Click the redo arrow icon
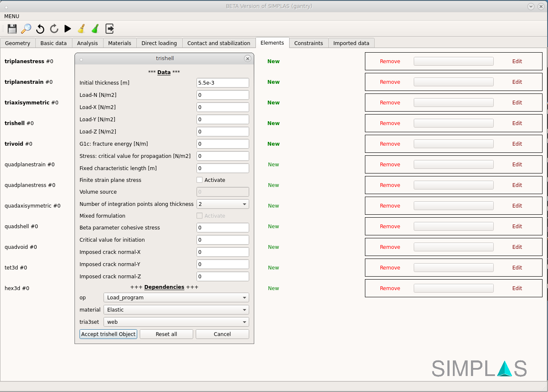 54,29
